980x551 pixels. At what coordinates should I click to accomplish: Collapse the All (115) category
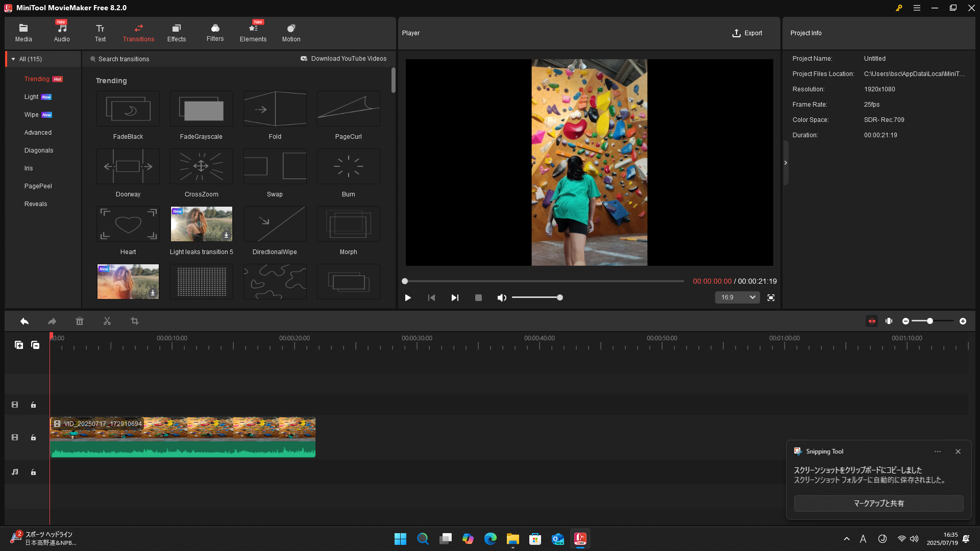(13, 59)
